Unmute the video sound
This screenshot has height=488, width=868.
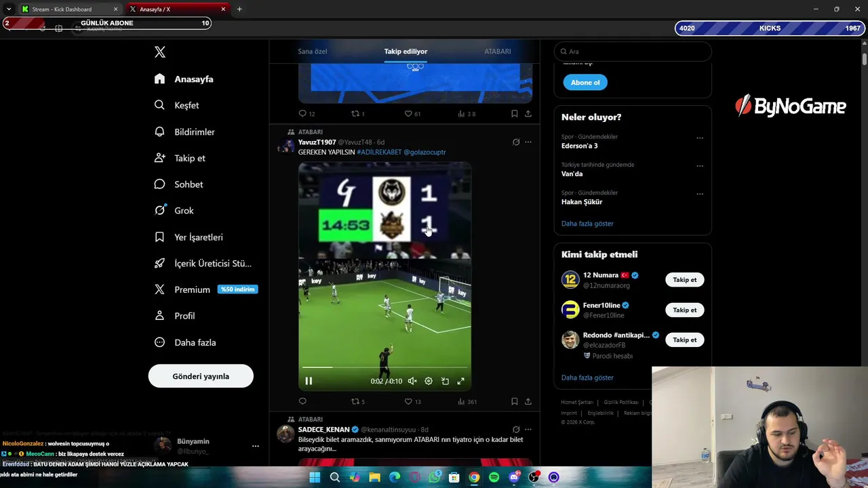coord(412,381)
